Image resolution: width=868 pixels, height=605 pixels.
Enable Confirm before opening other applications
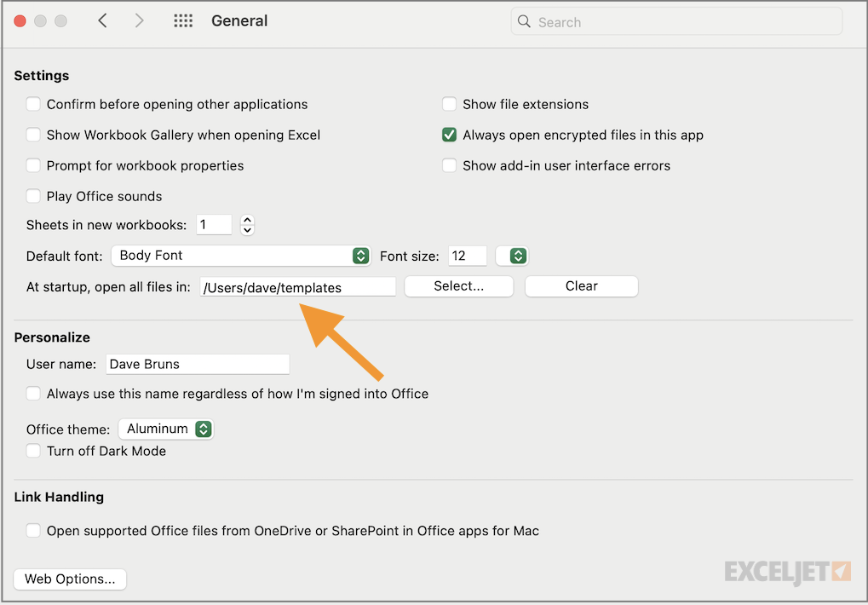[33, 104]
